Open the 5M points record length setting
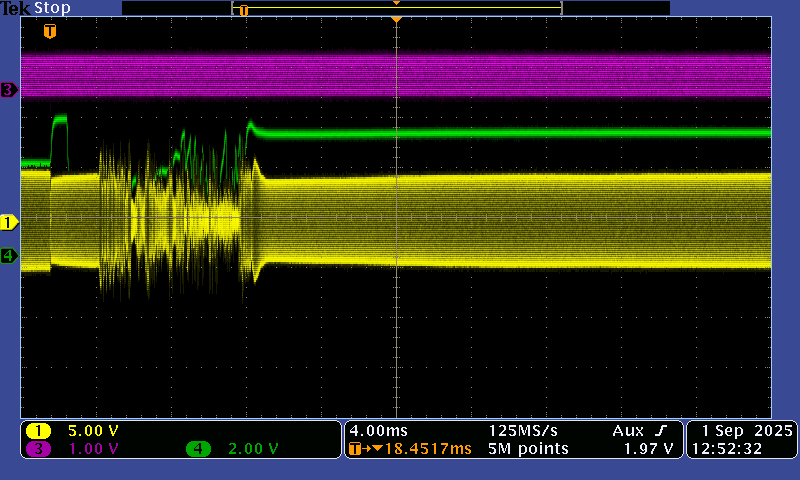Image resolution: width=800 pixels, height=480 pixels. pyautogui.click(x=529, y=449)
